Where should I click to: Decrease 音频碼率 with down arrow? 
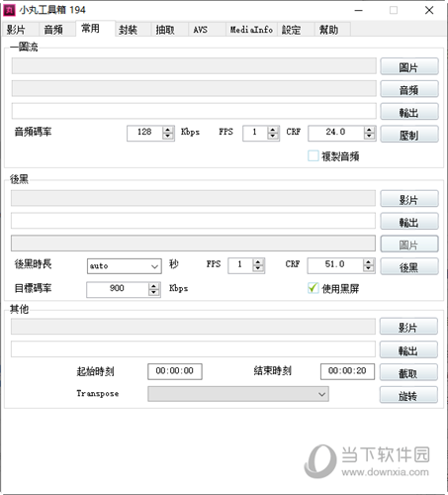click(168, 137)
